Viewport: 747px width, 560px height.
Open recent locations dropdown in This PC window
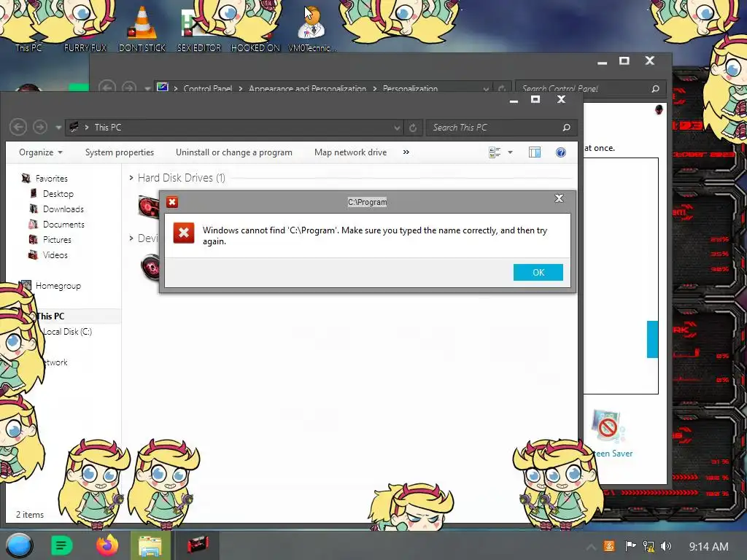[58, 128]
